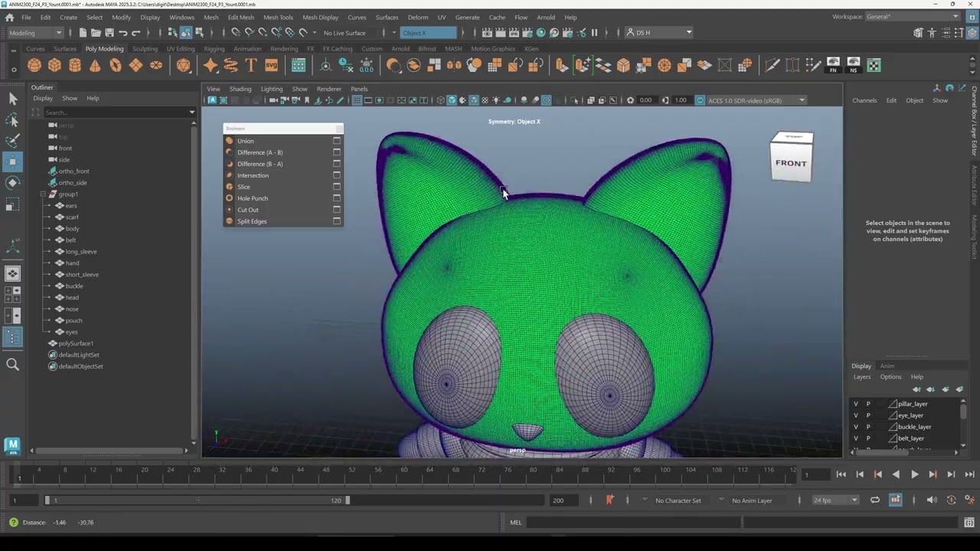Screen dimensions: 980x551
Task: Click the Save Scene disk icon
Action: click(109, 32)
